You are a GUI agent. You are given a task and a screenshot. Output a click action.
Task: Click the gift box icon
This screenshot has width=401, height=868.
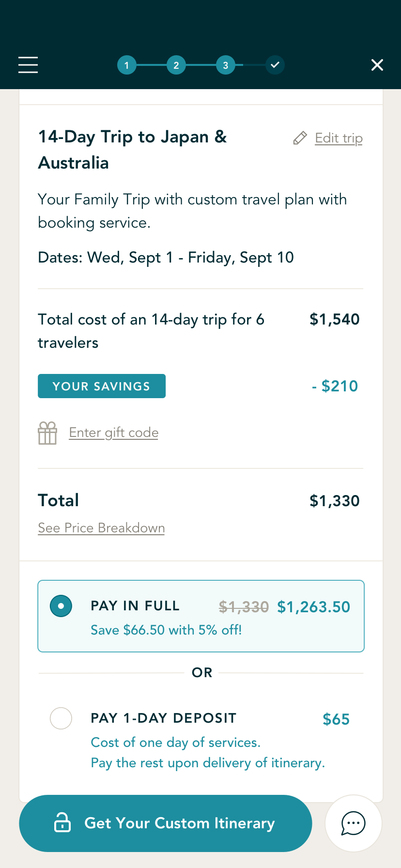click(47, 433)
